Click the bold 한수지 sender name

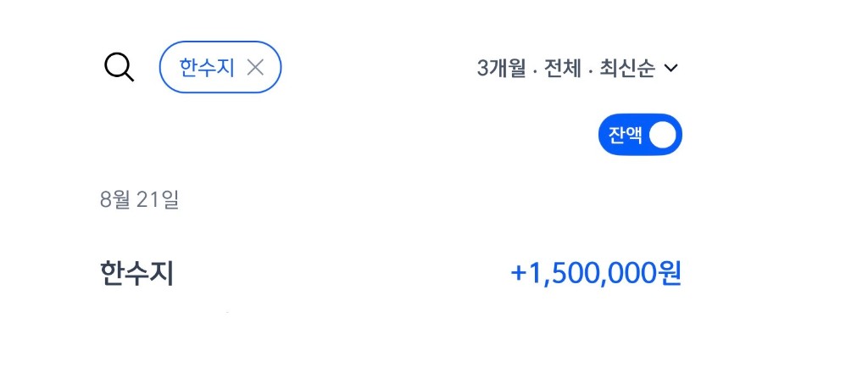(136, 273)
